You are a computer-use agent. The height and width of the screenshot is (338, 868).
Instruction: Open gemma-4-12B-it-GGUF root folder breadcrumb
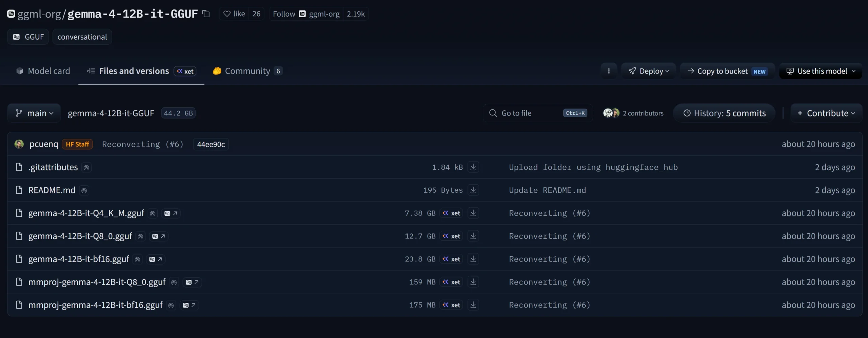click(111, 113)
